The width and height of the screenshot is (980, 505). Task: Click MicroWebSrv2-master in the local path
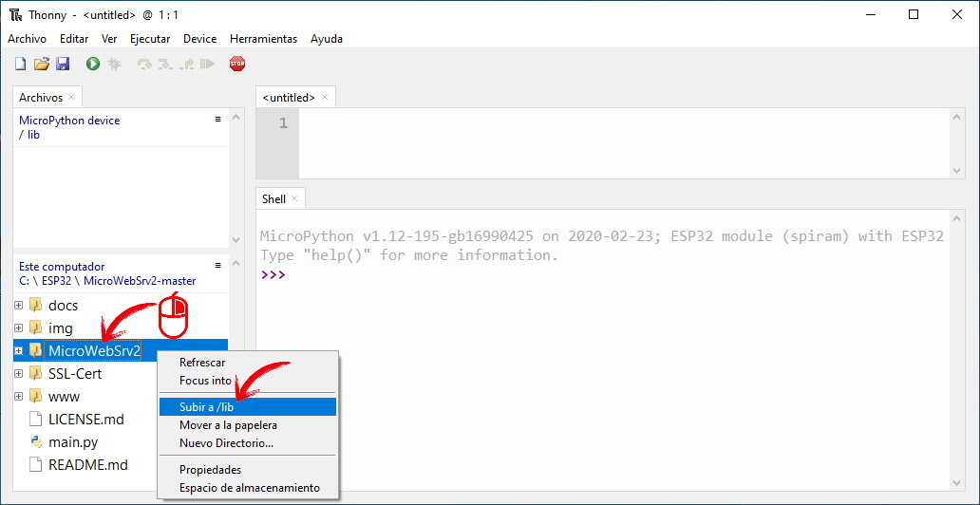tap(140, 281)
